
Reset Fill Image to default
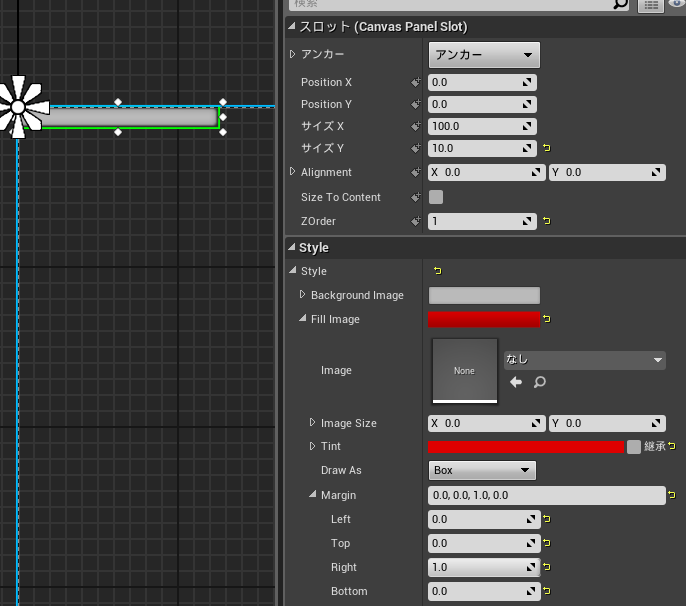(546, 319)
